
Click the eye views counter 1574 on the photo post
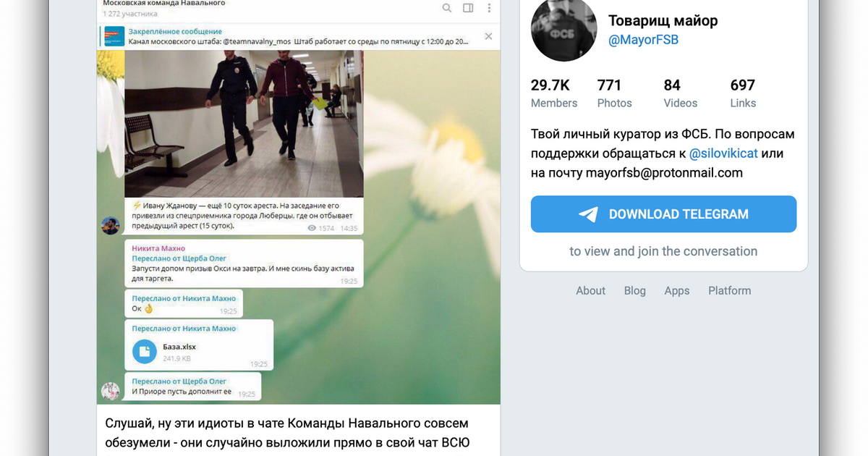click(321, 228)
